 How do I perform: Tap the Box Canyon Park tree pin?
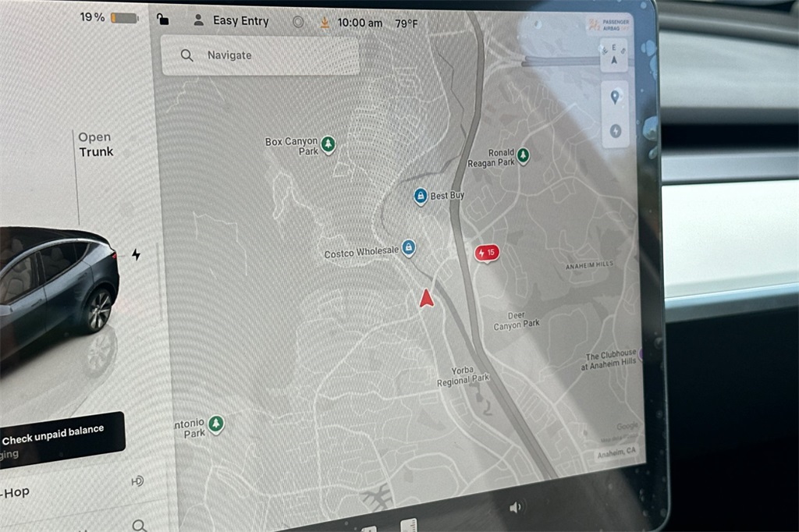click(328, 144)
